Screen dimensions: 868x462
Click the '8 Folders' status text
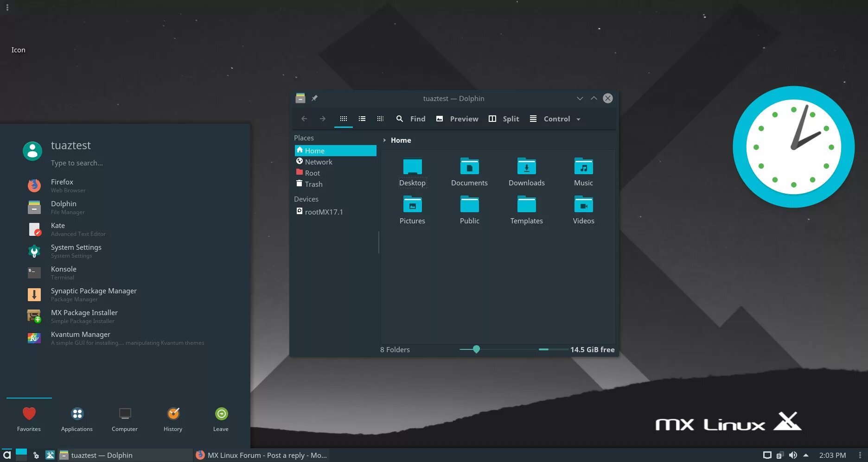point(395,349)
